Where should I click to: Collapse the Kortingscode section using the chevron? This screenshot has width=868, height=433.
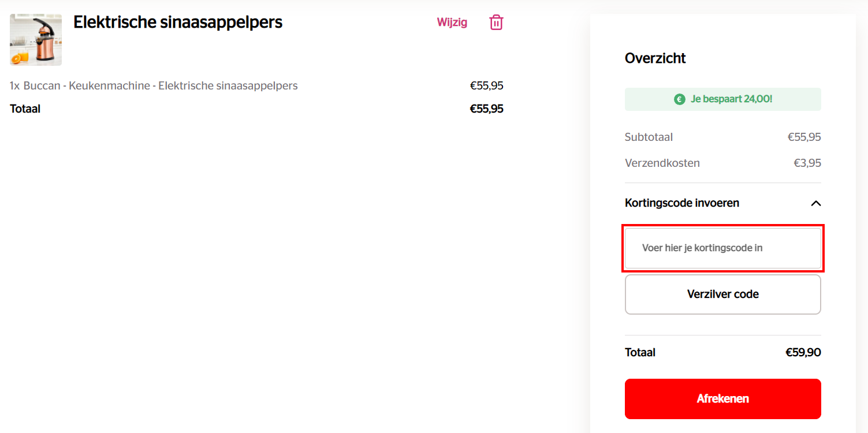coord(815,203)
